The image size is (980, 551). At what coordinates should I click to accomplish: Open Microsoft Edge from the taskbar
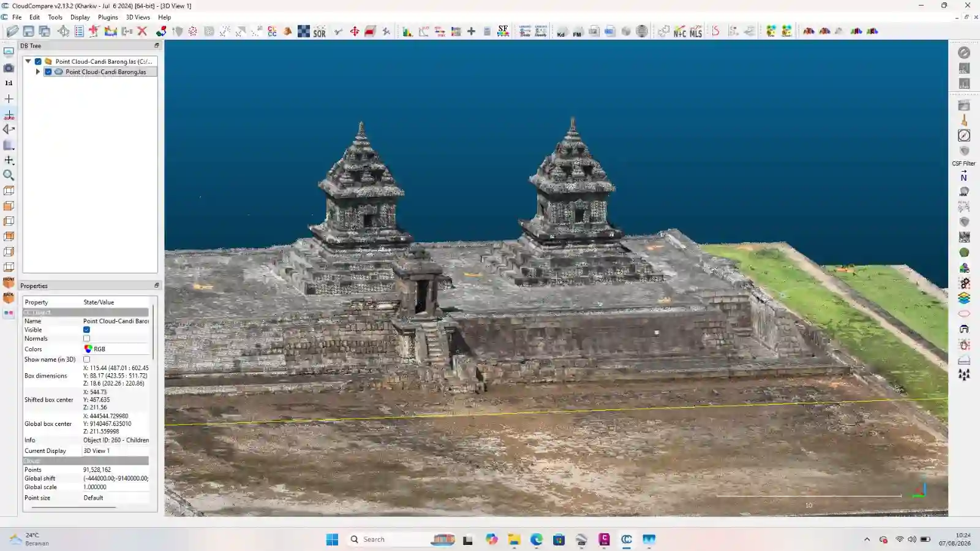[x=537, y=539]
